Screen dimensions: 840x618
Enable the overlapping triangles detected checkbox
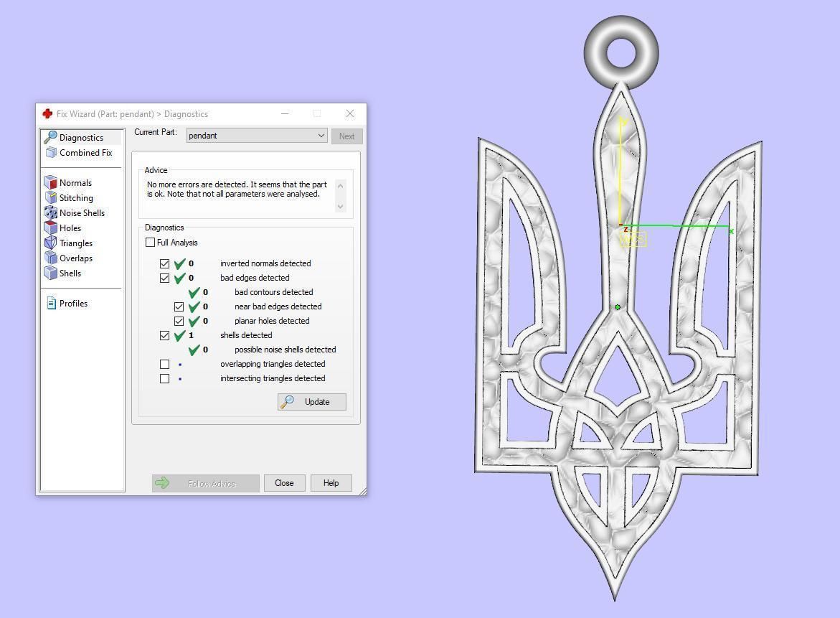(x=164, y=364)
